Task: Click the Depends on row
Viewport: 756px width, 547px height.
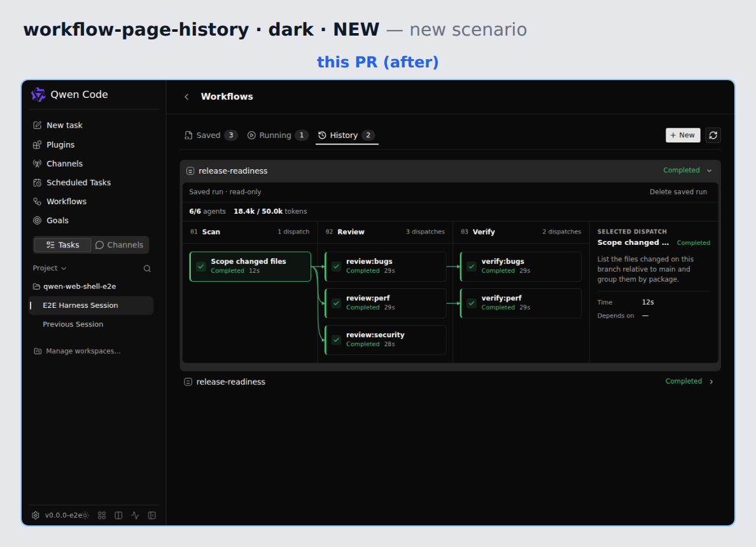Action: coord(654,315)
